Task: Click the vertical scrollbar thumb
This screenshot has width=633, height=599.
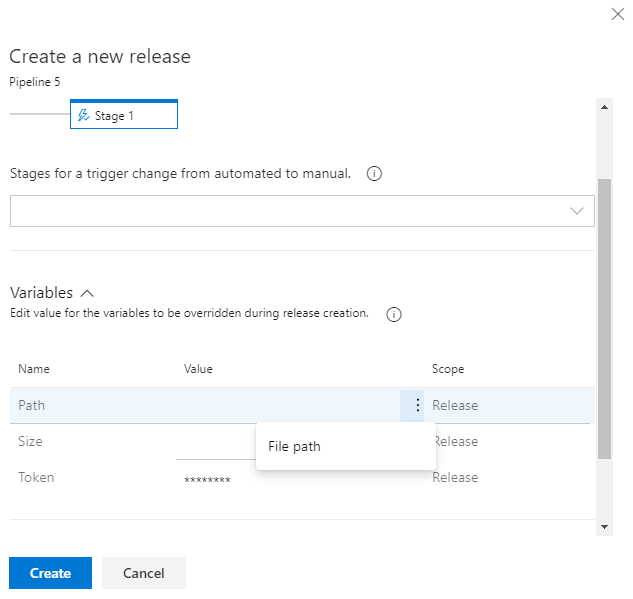Action: pos(604,318)
